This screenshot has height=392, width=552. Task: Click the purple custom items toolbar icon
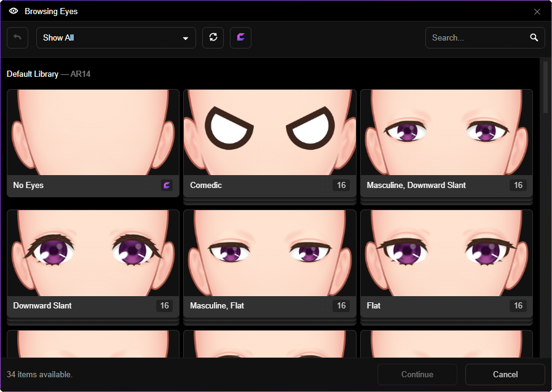coord(240,37)
